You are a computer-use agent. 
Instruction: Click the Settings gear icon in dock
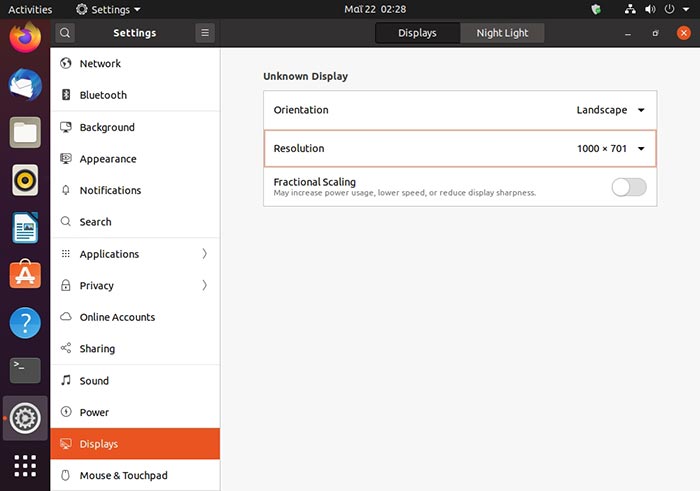[x=25, y=418]
